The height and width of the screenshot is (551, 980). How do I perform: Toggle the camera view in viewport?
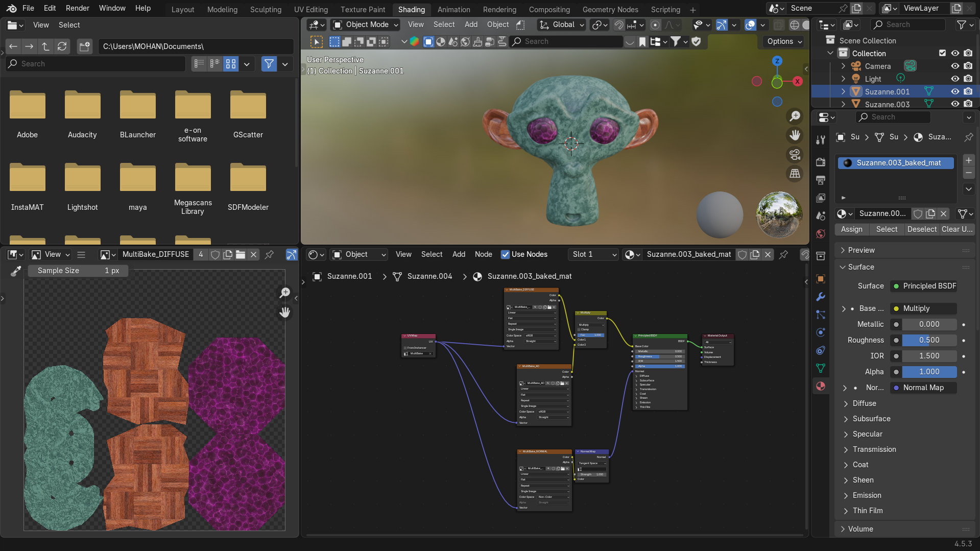pos(795,154)
